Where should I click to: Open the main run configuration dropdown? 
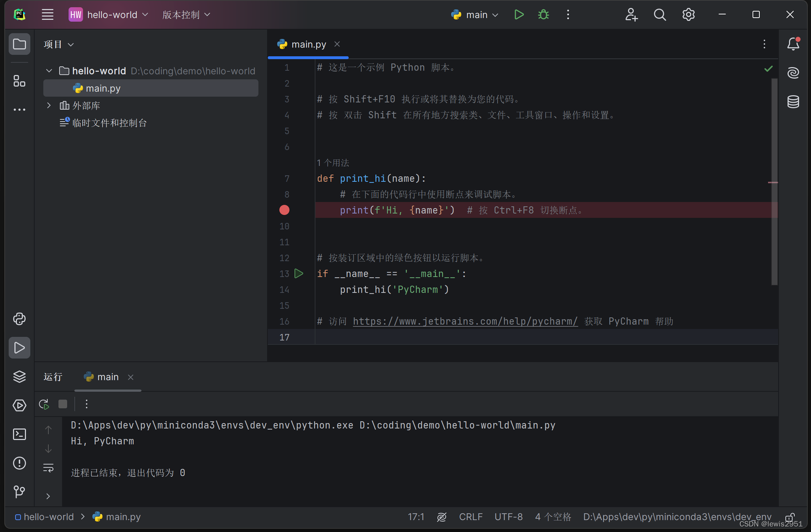pos(475,15)
